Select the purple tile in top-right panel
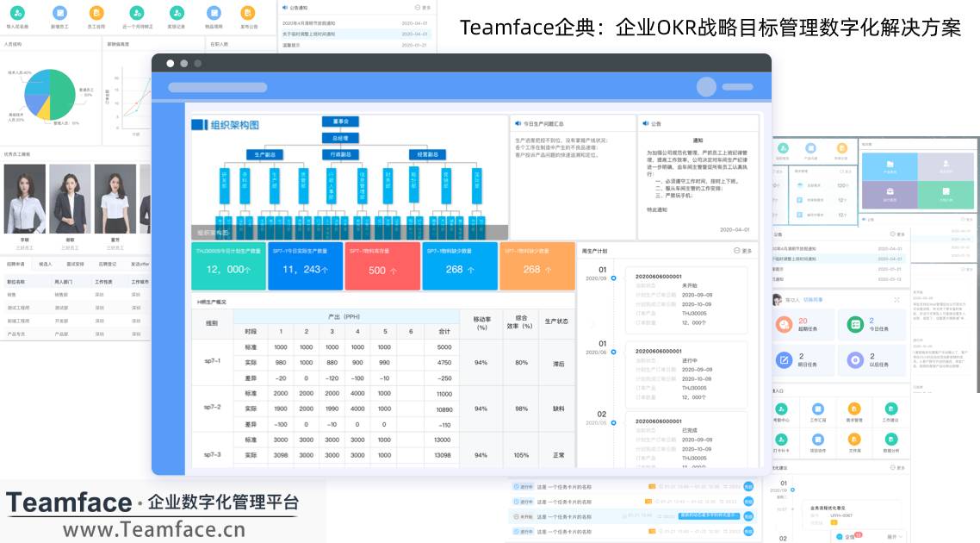Image resolution: width=980 pixels, height=543 pixels. (890, 195)
